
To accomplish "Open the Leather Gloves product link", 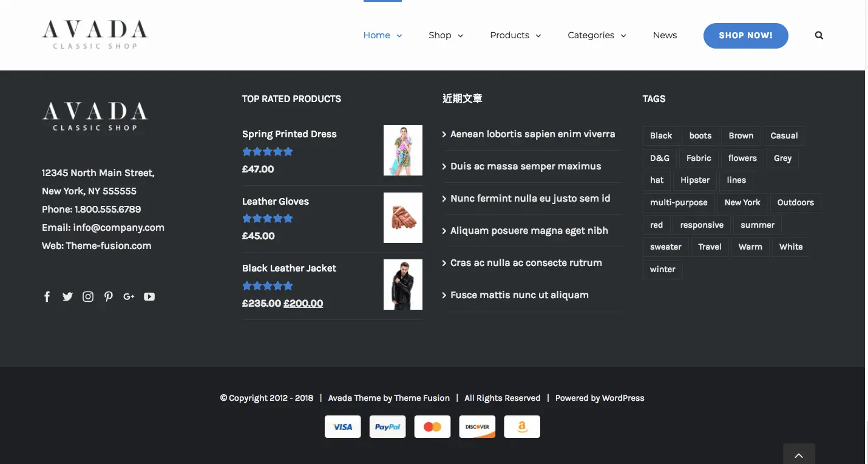I will 276,202.
